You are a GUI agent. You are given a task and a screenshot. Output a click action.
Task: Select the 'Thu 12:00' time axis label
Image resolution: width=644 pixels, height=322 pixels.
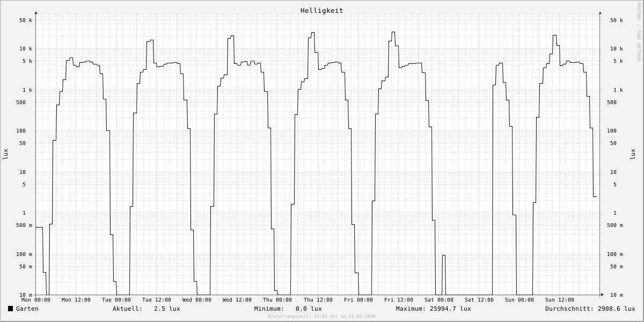(x=318, y=300)
